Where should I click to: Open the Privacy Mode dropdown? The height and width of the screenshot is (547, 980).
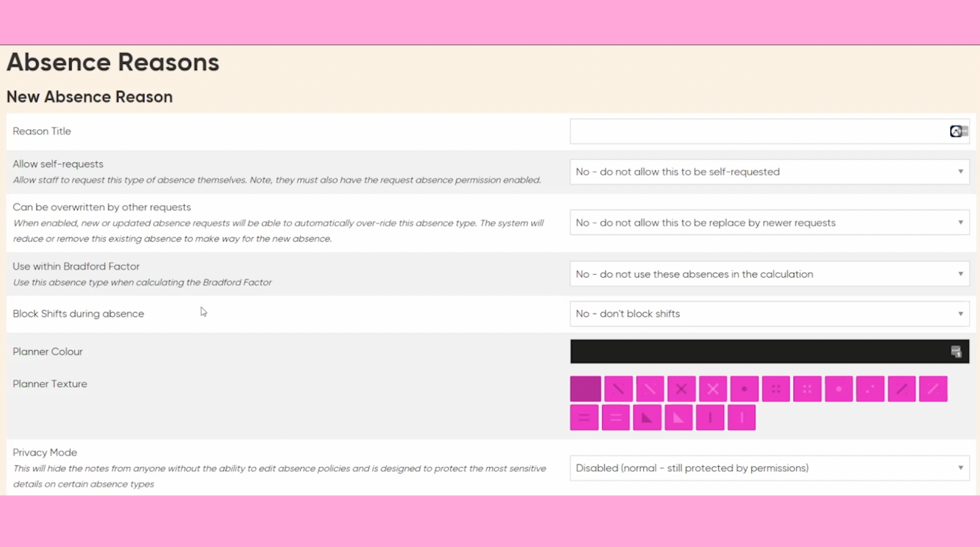point(770,468)
